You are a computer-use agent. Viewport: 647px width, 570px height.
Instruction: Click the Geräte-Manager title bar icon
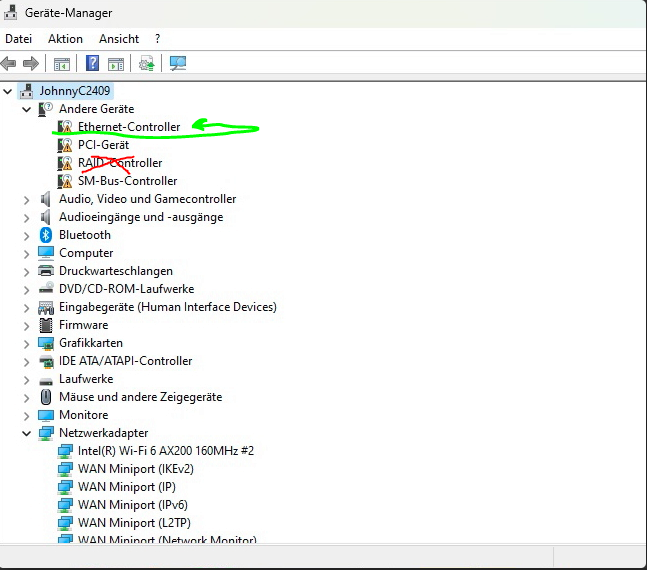coord(10,12)
